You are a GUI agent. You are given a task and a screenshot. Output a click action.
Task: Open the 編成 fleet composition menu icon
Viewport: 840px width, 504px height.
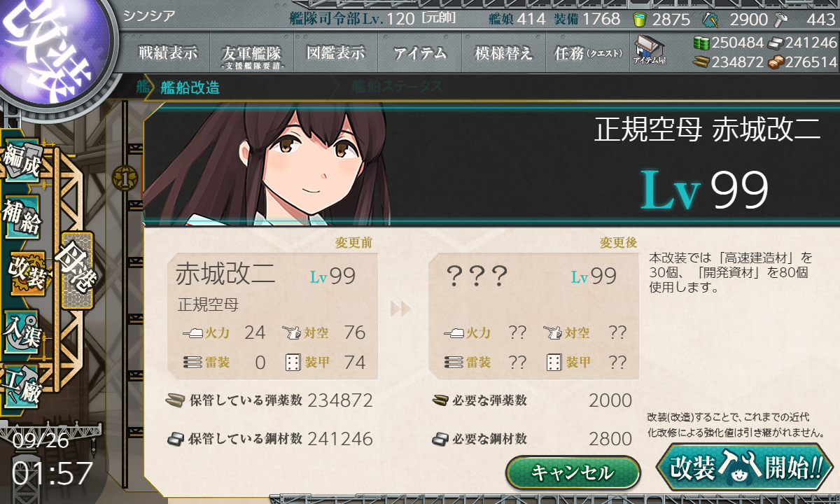pos(21,162)
